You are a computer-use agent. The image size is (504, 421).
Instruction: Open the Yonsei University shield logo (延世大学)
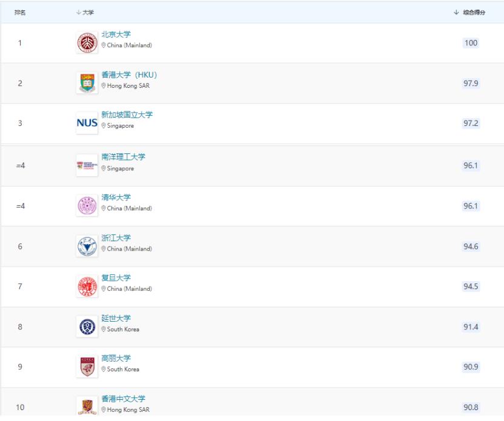pyautogui.click(x=87, y=327)
